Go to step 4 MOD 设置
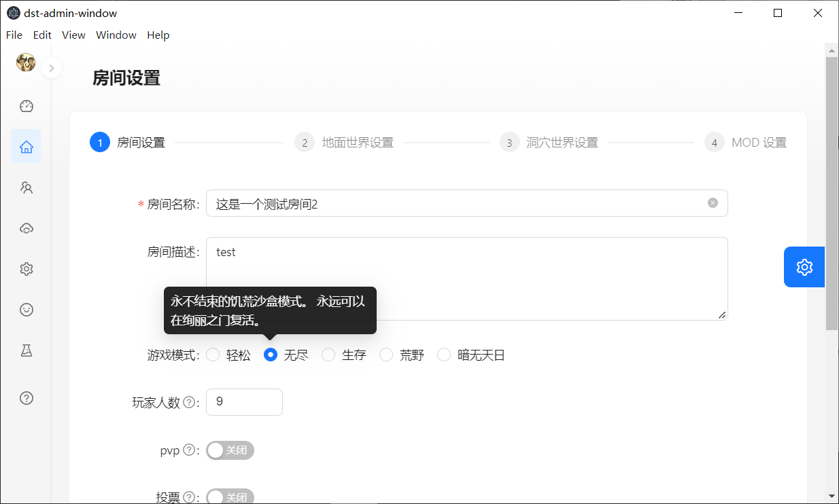 (x=746, y=143)
